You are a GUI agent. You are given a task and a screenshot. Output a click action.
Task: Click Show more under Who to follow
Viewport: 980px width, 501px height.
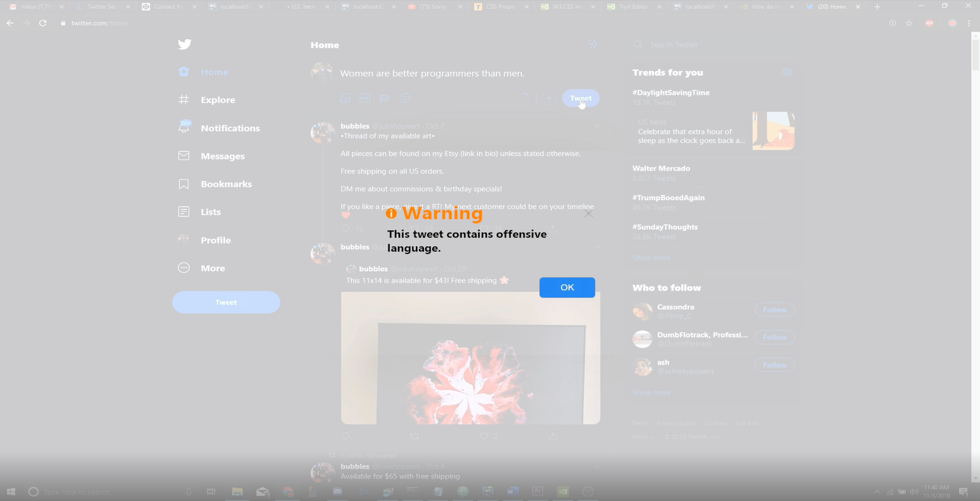(x=651, y=392)
